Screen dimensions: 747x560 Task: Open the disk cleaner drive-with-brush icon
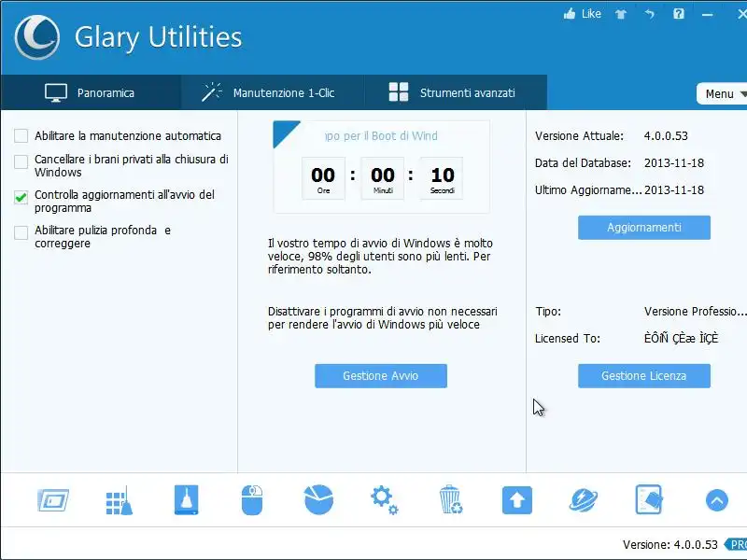[186, 500]
